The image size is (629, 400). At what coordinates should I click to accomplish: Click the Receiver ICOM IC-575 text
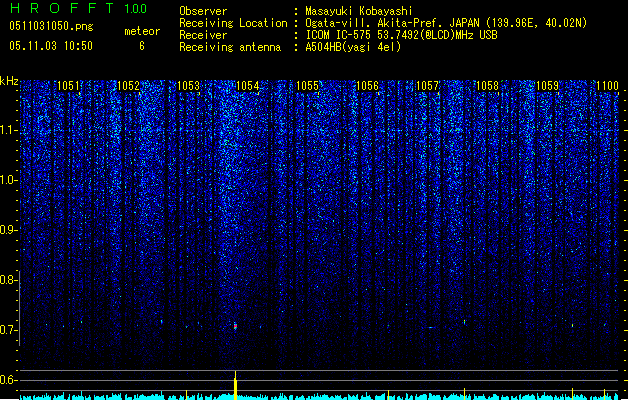[401, 35]
